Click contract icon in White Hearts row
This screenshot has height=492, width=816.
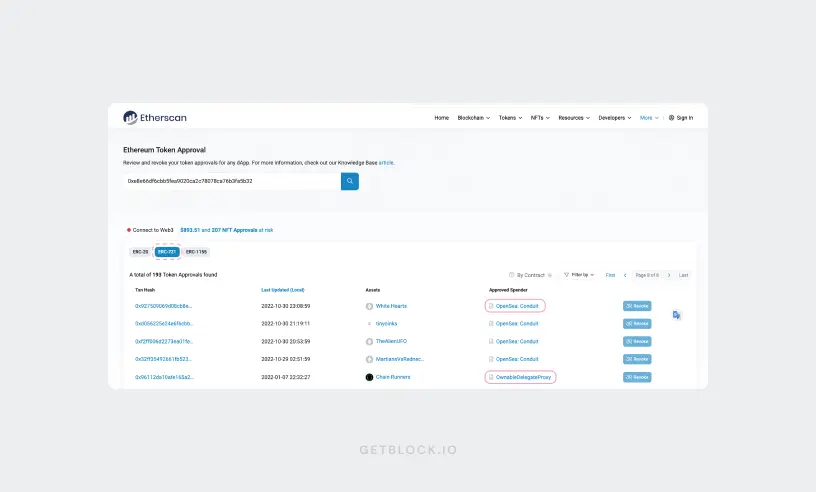(491, 306)
